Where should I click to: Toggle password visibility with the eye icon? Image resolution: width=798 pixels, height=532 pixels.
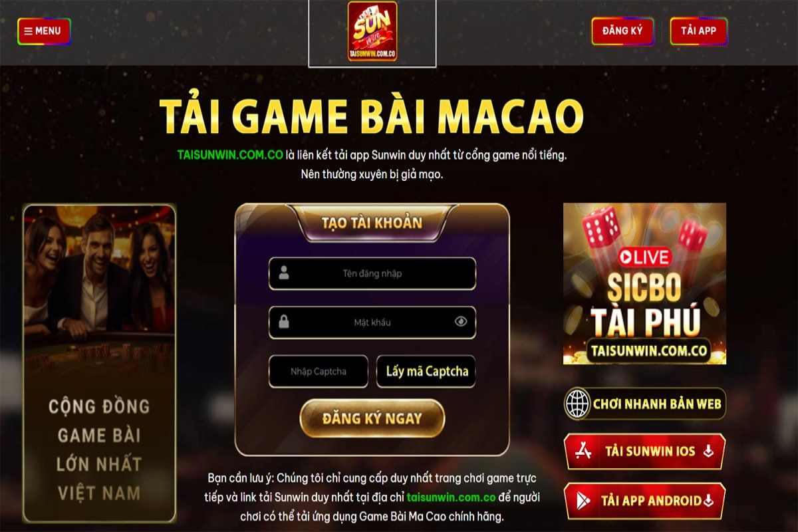[x=461, y=323]
